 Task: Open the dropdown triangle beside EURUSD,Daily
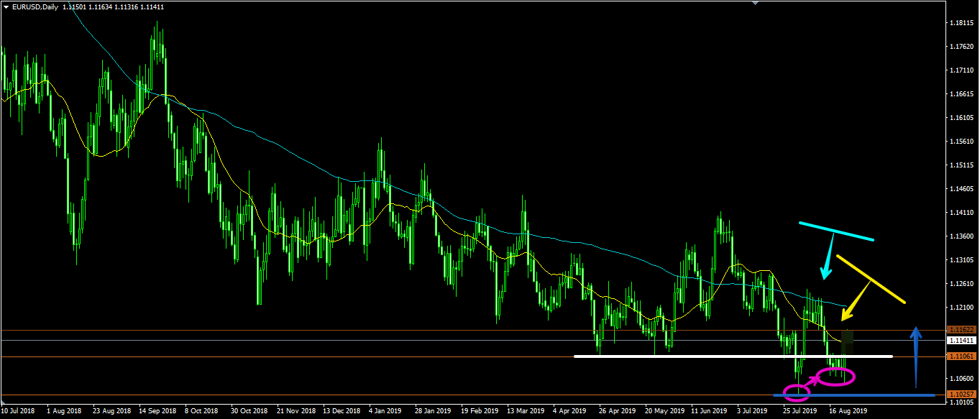6,6
